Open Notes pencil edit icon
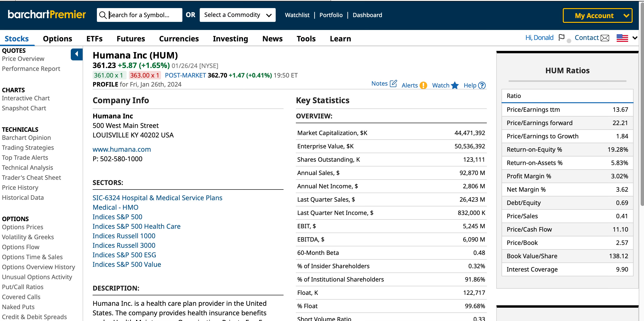This screenshot has height=321, width=644. click(x=393, y=83)
